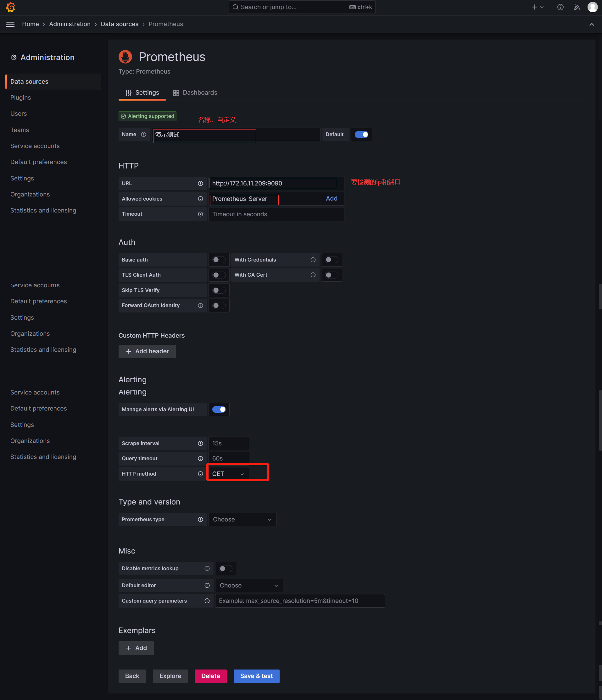Switch to the Dashboards tab

(x=195, y=92)
